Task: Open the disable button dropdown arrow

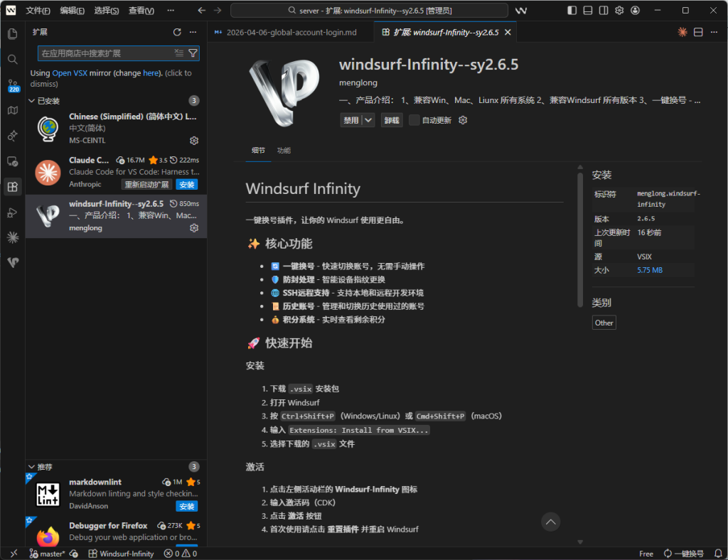Action: click(x=369, y=120)
